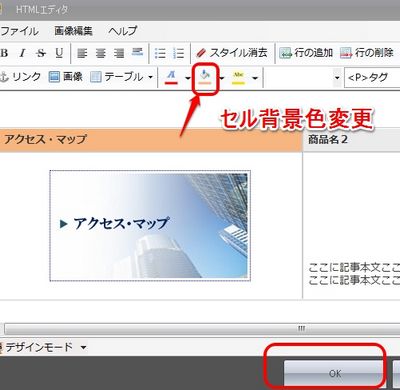
Task: Click 行の削除 to delete row
Action: pos(367,53)
